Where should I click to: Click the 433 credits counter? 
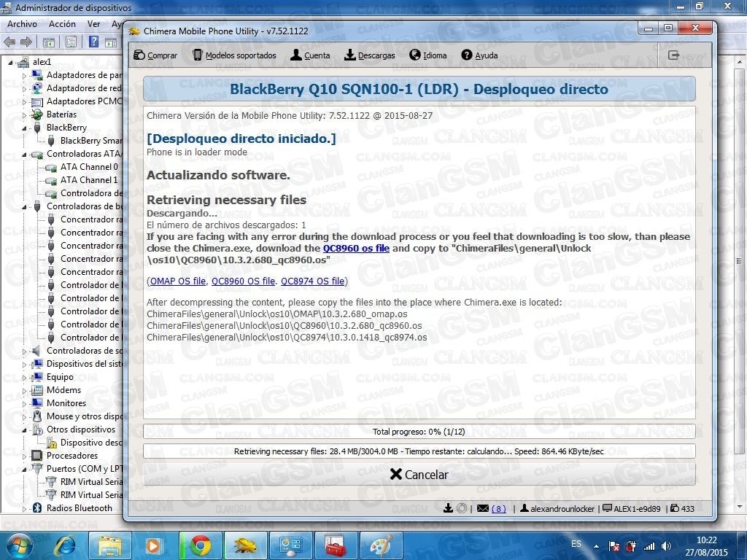pyautogui.click(x=682, y=508)
